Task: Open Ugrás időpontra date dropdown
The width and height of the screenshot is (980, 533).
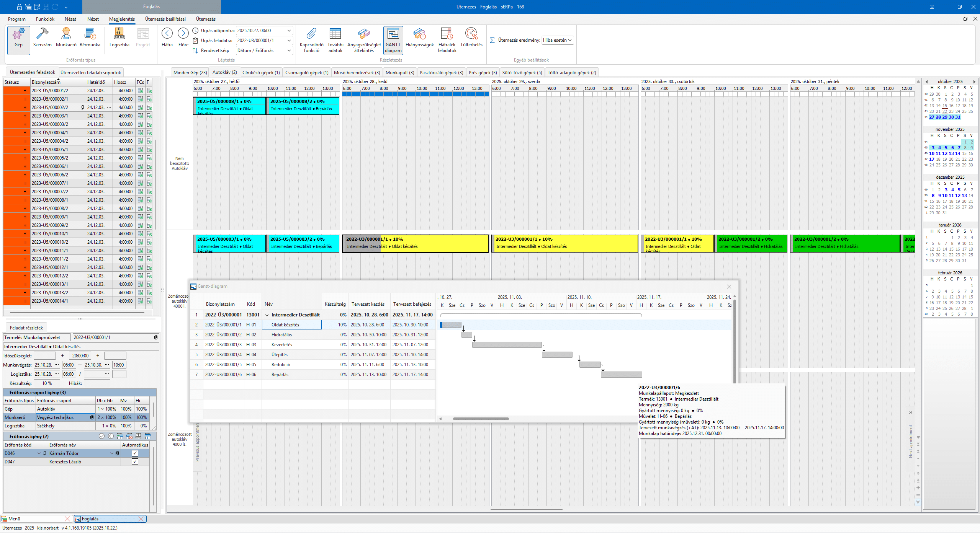Action: click(289, 31)
